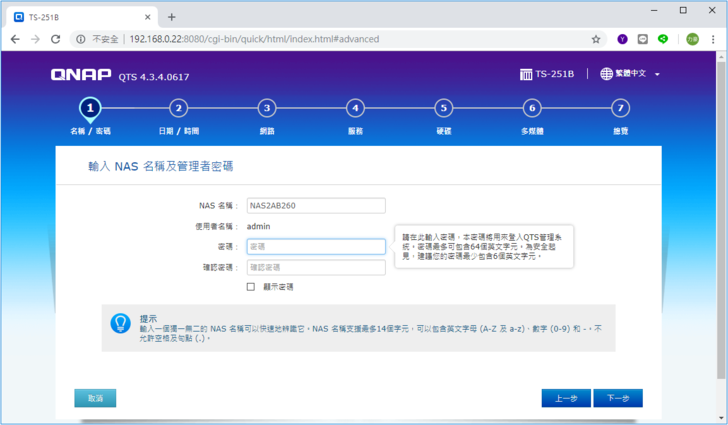Screen dimensions: 728x425
Task: Click the NAS 名稱 name field
Action: pos(315,206)
